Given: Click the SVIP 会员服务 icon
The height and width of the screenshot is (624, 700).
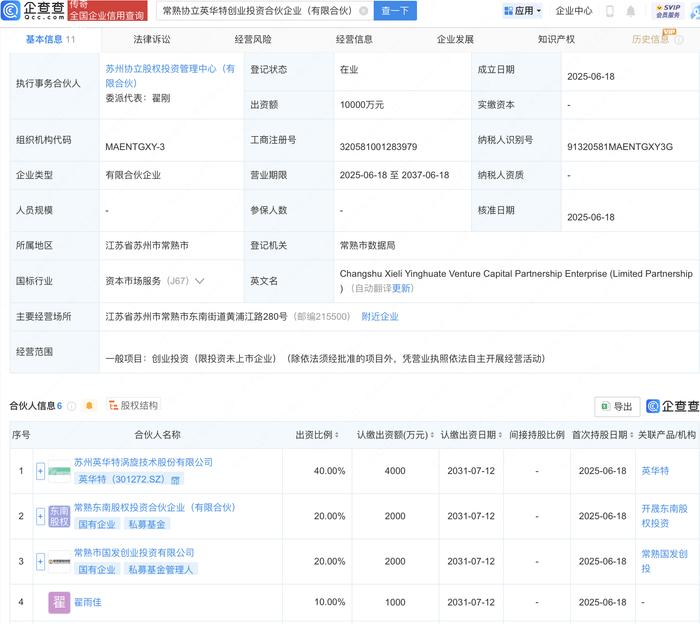Looking at the screenshot, I should tap(668, 11).
